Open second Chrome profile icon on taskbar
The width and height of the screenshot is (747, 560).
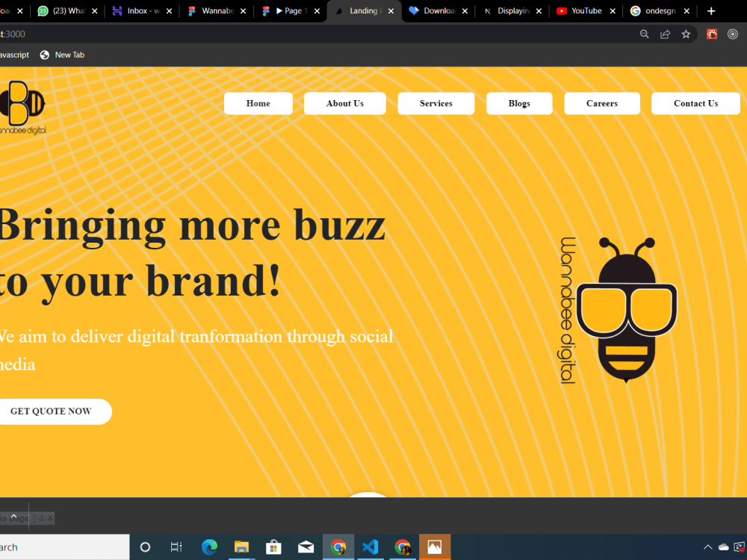point(403,547)
